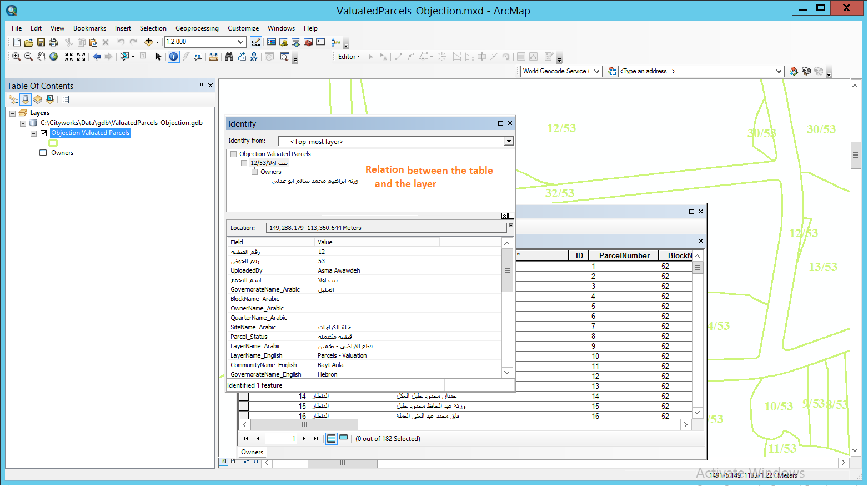Image resolution: width=868 pixels, height=486 pixels.
Task: Open the Selection menu
Action: click(x=153, y=28)
